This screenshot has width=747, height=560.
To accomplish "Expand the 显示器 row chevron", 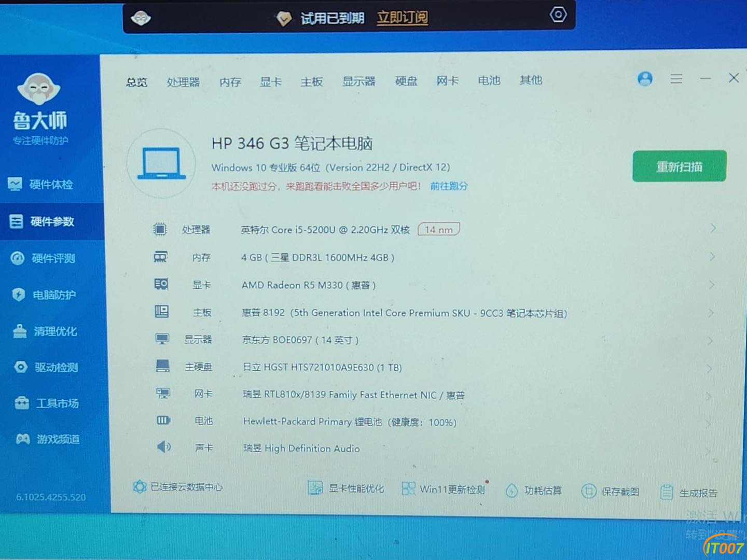I will click(x=710, y=341).
